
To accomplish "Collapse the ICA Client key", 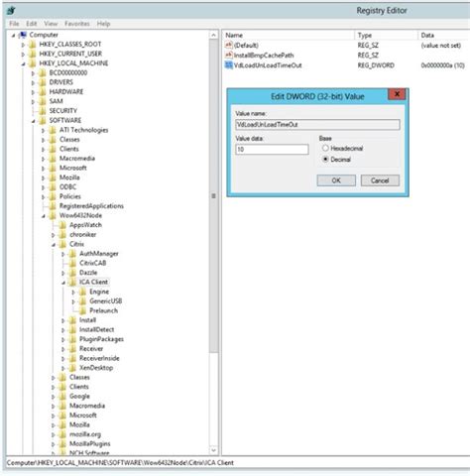I will (x=63, y=283).
